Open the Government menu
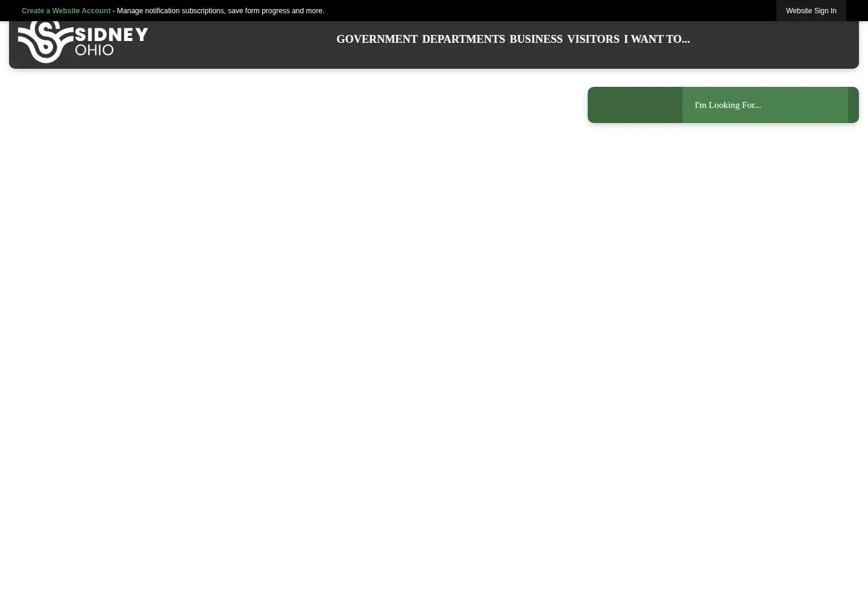 pyautogui.click(x=377, y=39)
